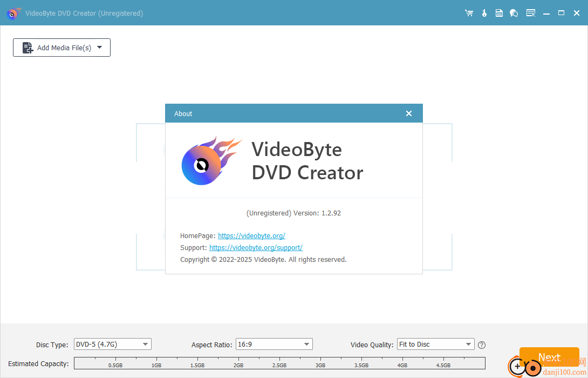Open the menu list icon in title bar

click(531, 13)
